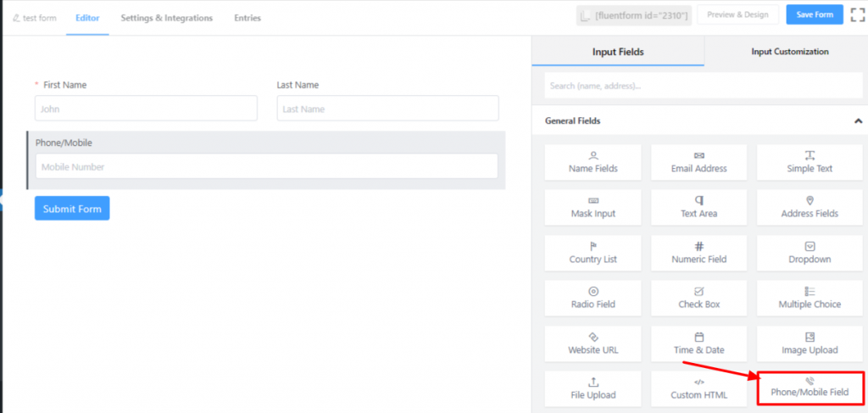Insert a Check Box field

(698, 299)
